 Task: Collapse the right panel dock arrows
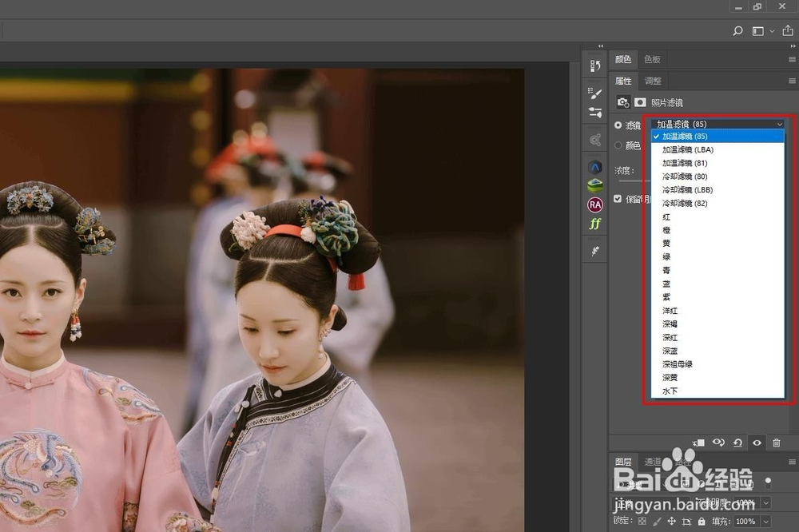(793, 46)
